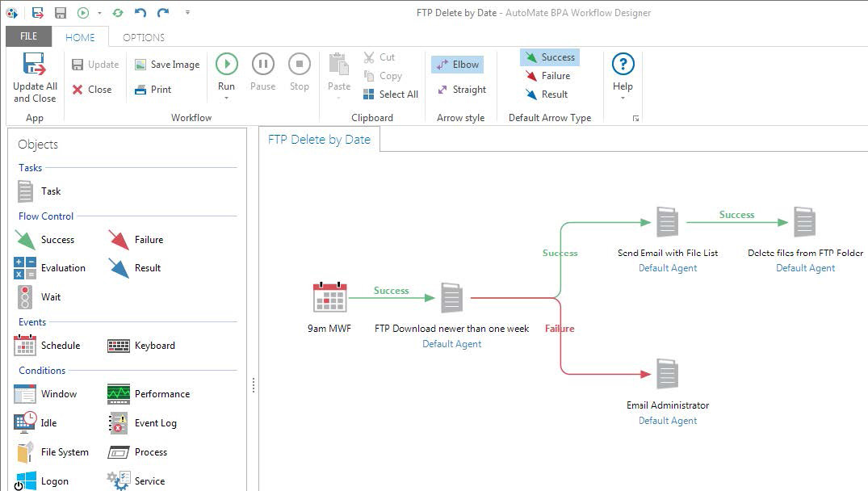
Task: Select the Performance condition object
Action: click(149, 393)
